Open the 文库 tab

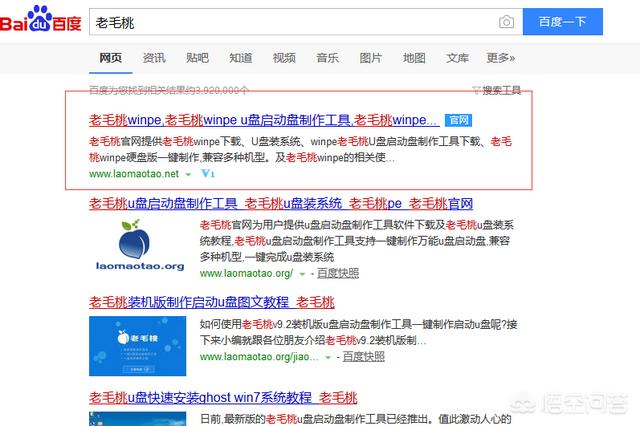[x=457, y=58]
